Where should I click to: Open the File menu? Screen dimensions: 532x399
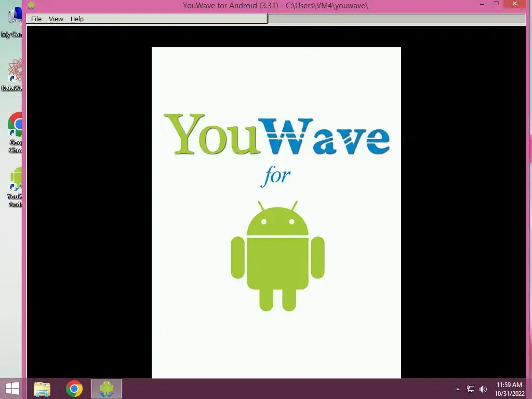(x=36, y=19)
